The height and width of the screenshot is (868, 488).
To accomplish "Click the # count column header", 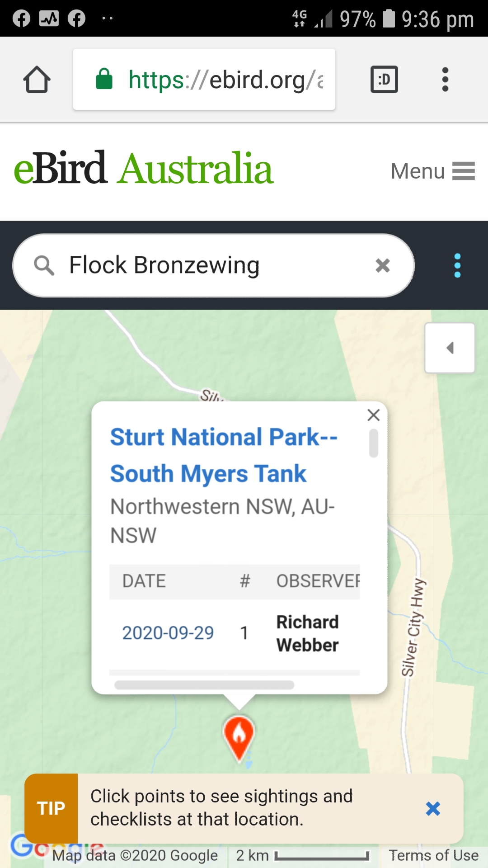I will pos(245,581).
